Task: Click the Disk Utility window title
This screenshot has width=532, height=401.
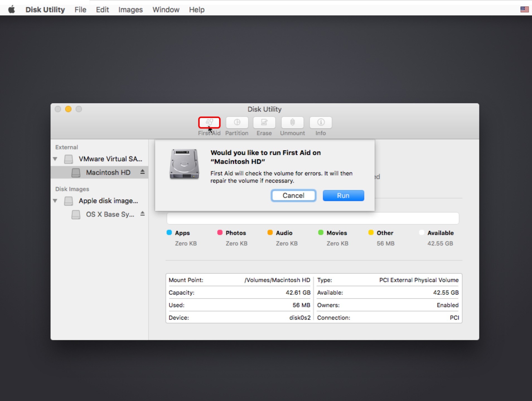Action: click(x=265, y=109)
